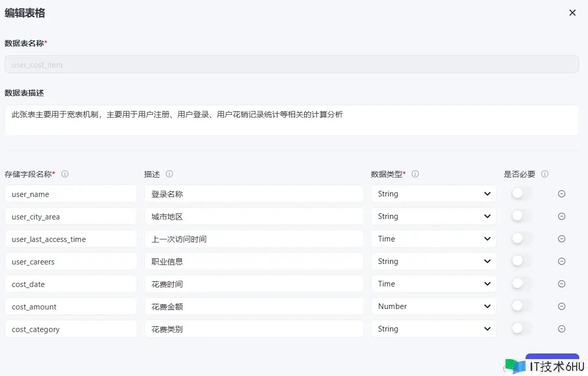
Task: Close the 编辑表格 dialog
Action: tap(573, 13)
